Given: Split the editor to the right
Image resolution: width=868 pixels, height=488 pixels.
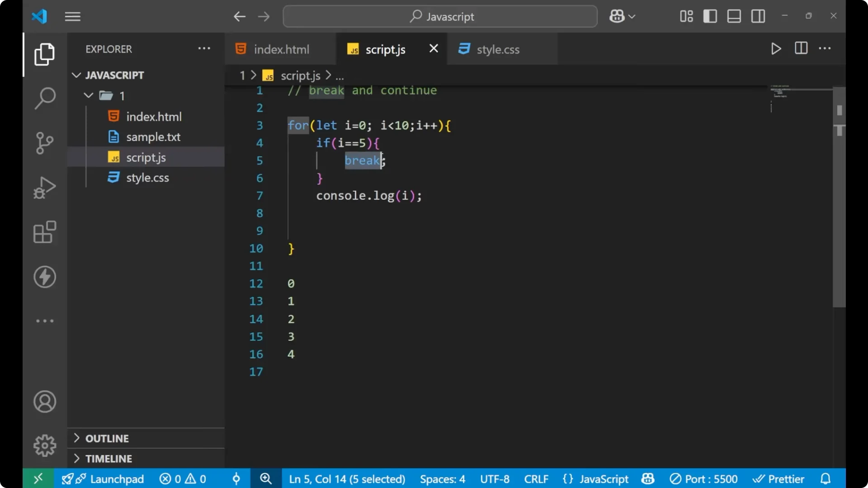Looking at the screenshot, I should (x=801, y=48).
